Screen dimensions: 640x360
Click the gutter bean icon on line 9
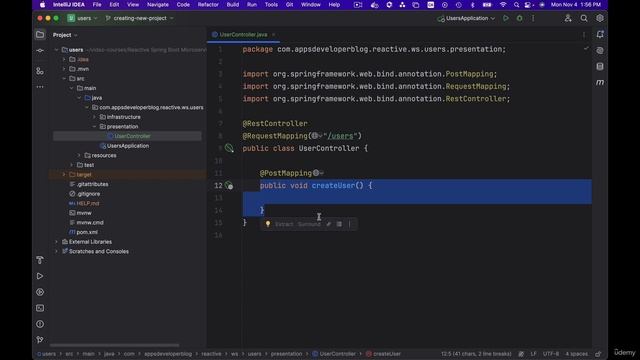[229, 148]
